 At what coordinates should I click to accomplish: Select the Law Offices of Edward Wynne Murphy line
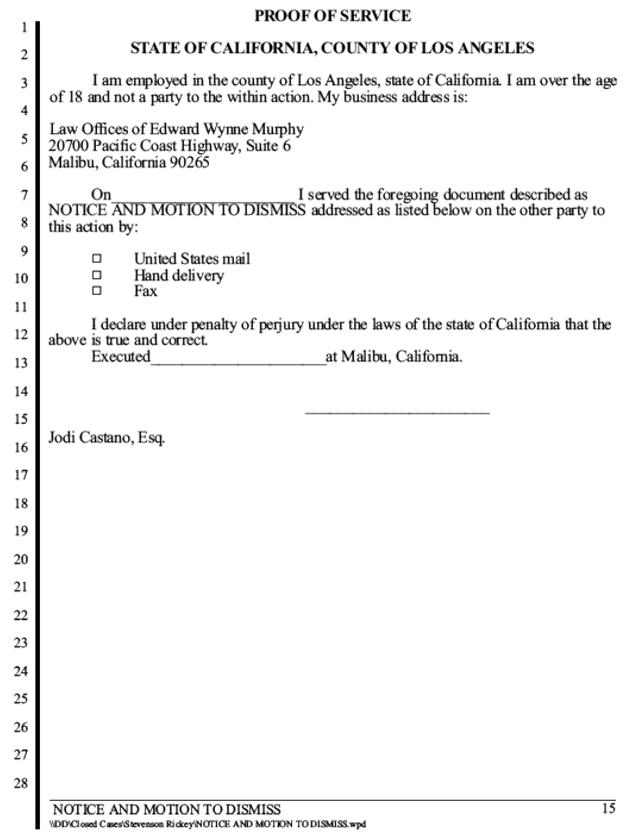176,129
